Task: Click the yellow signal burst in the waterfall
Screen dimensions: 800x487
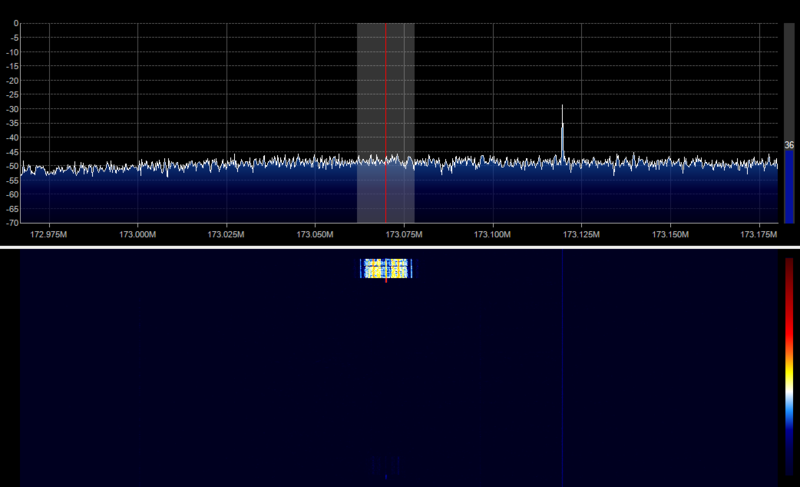Action: click(x=386, y=268)
